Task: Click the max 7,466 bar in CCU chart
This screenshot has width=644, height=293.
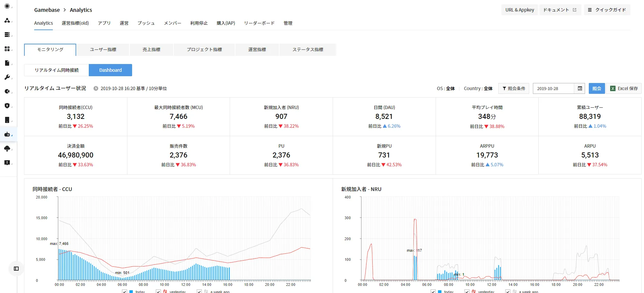Action: (59, 265)
